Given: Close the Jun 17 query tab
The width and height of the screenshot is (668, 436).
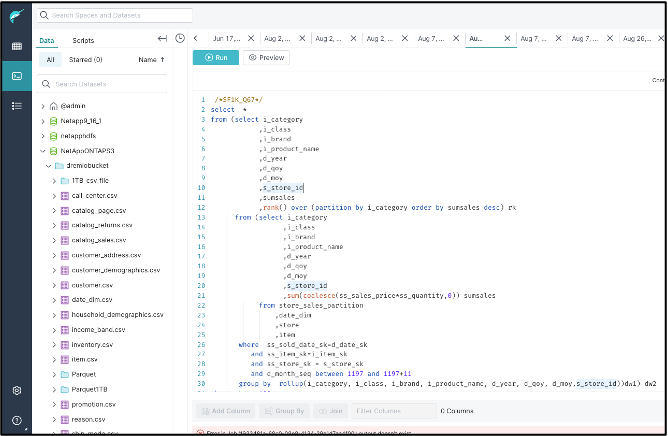Looking at the screenshot, I should 250,38.
